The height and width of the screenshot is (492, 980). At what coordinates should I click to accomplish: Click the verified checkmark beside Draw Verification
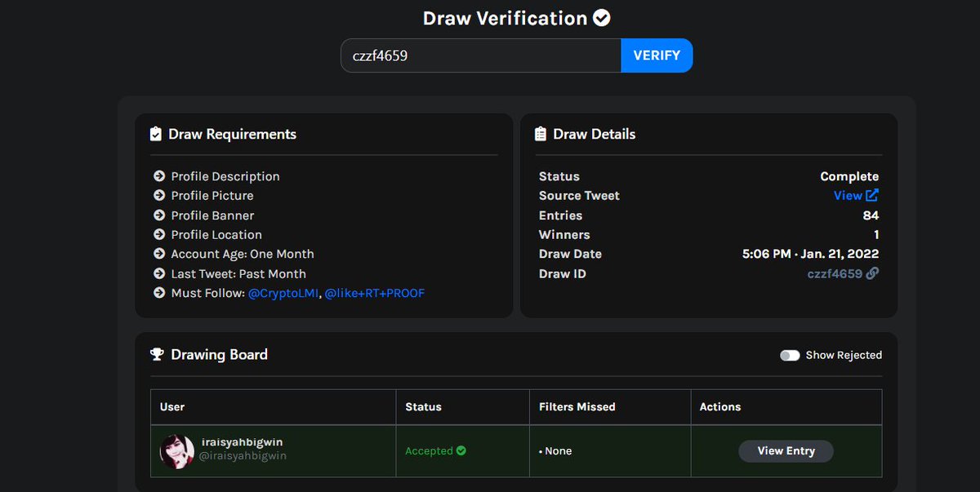tap(602, 18)
